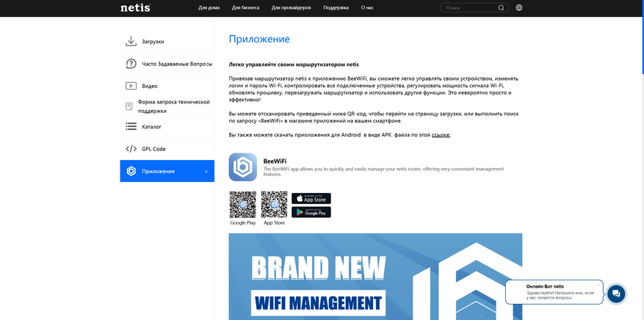
Task: Click the GPL Code brackets icon
Action: coord(131,149)
